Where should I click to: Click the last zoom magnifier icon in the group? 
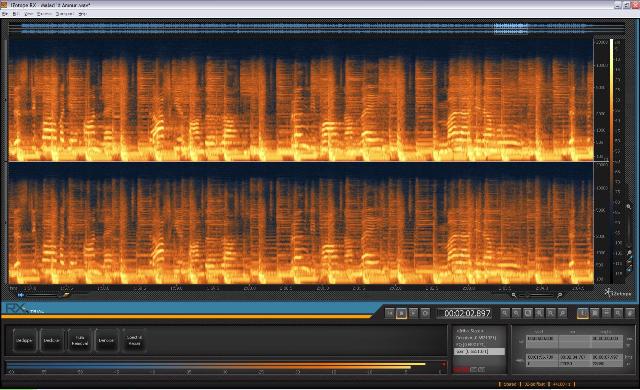[562, 313]
